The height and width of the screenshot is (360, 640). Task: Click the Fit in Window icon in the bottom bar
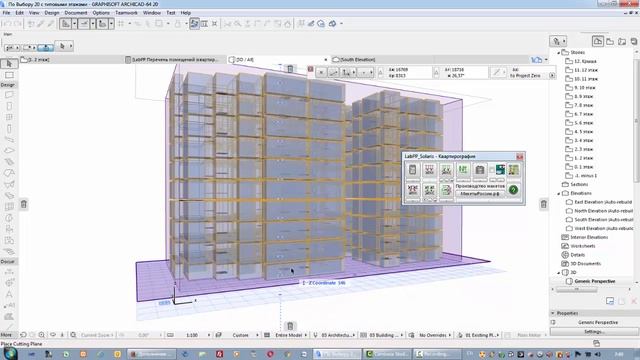coord(73,335)
